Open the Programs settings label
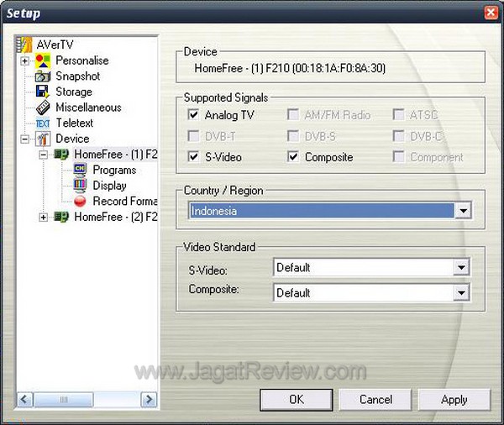 pyautogui.click(x=114, y=170)
